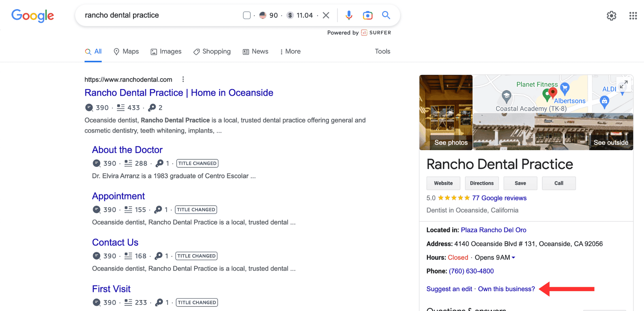This screenshot has width=644, height=311.
Task: Click the traffic icon under About the Doctor
Action: click(x=97, y=163)
